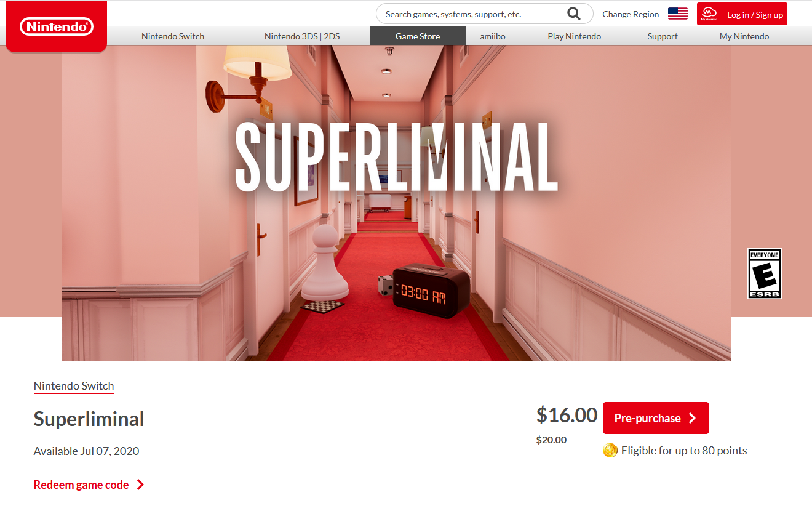The width and height of the screenshot is (812, 511).
Task: Open the Support menu
Action: (663, 36)
